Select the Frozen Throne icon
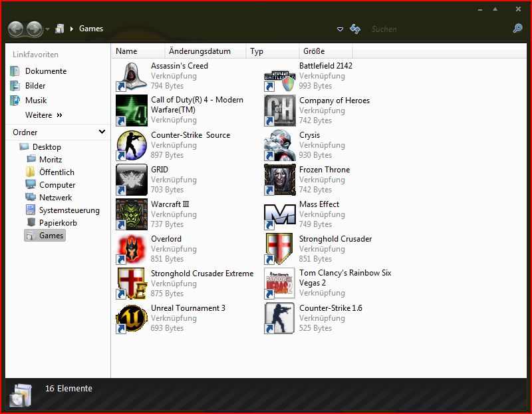 (280, 180)
